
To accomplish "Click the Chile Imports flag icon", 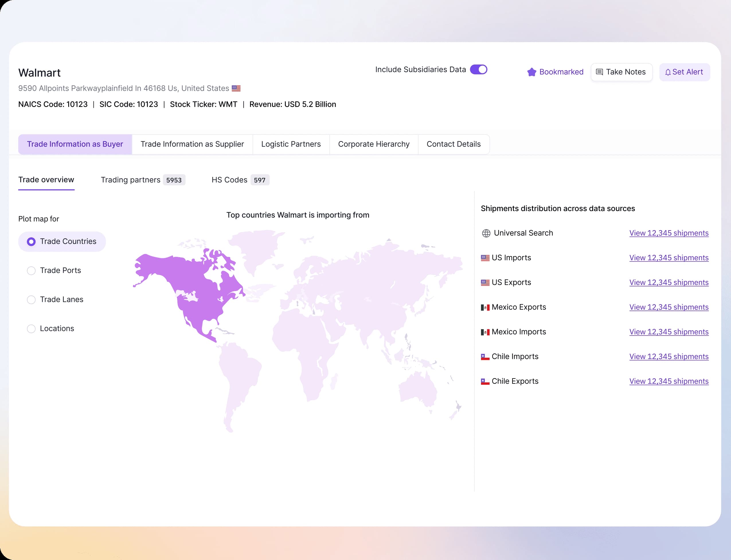I will click(485, 357).
